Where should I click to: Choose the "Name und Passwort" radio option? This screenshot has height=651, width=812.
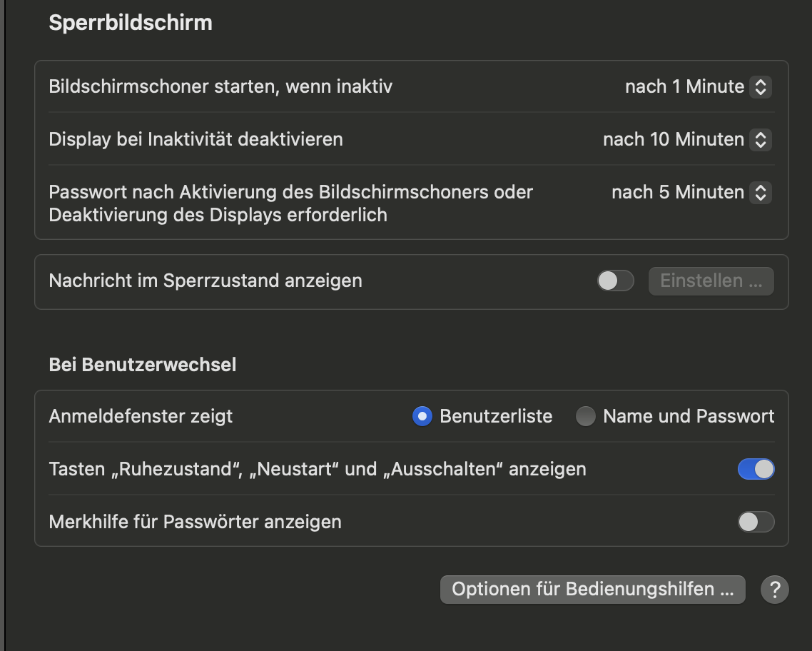[586, 416]
